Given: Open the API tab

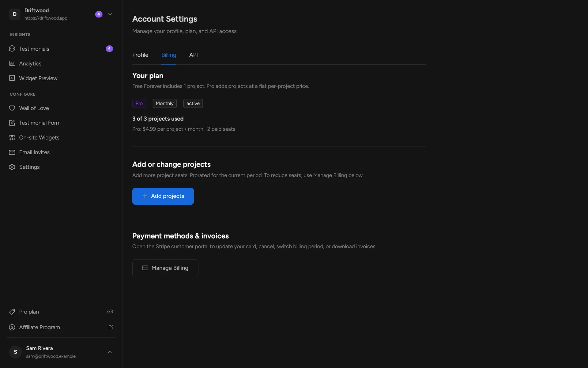Looking at the screenshot, I should (194, 55).
